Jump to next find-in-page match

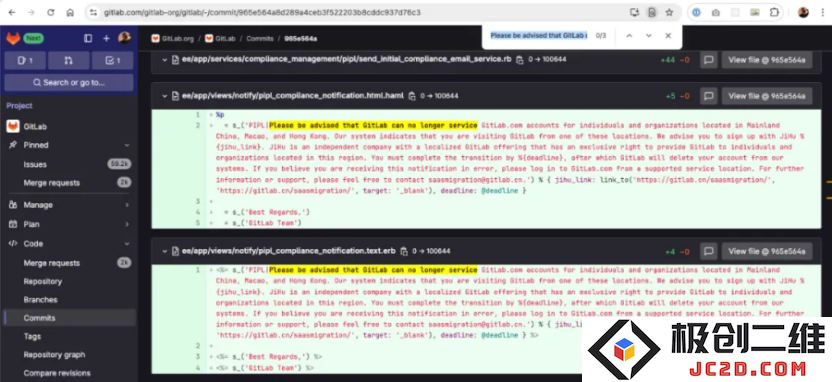coord(648,36)
